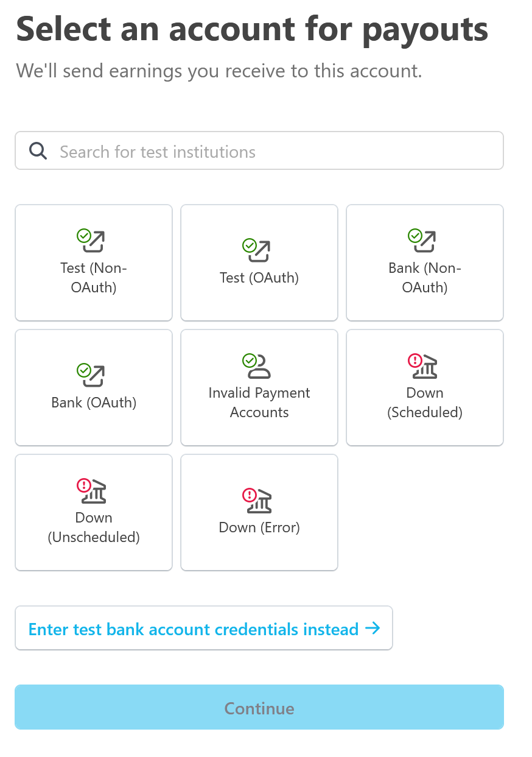Screen dimensions: 532x757
Task: Click the magnifying glass search icon
Action: tap(38, 151)
